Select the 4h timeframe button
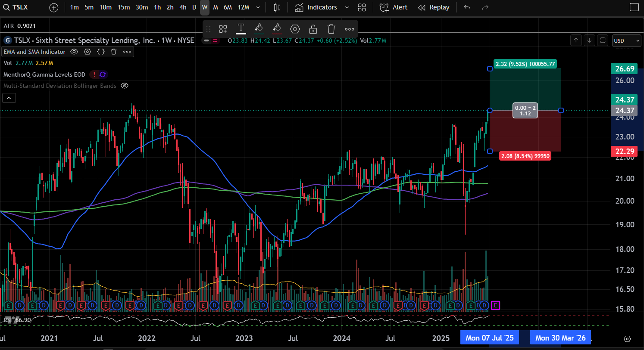Screen dimensions: 644x350 pyautogui.click(x=183, y=7)
